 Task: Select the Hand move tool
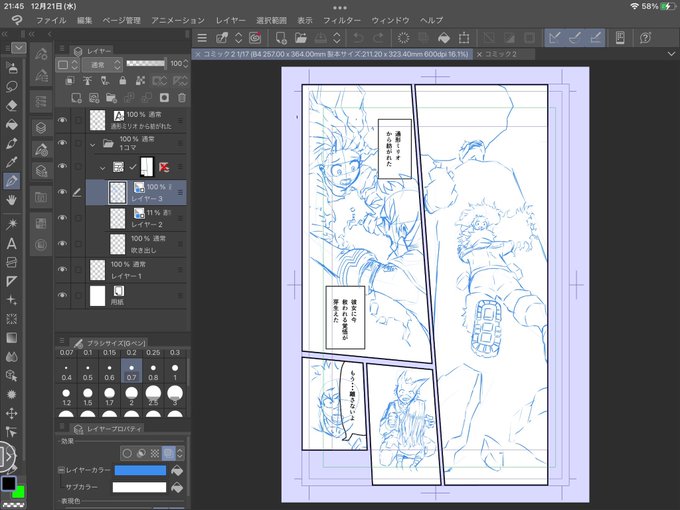(12, 200)
